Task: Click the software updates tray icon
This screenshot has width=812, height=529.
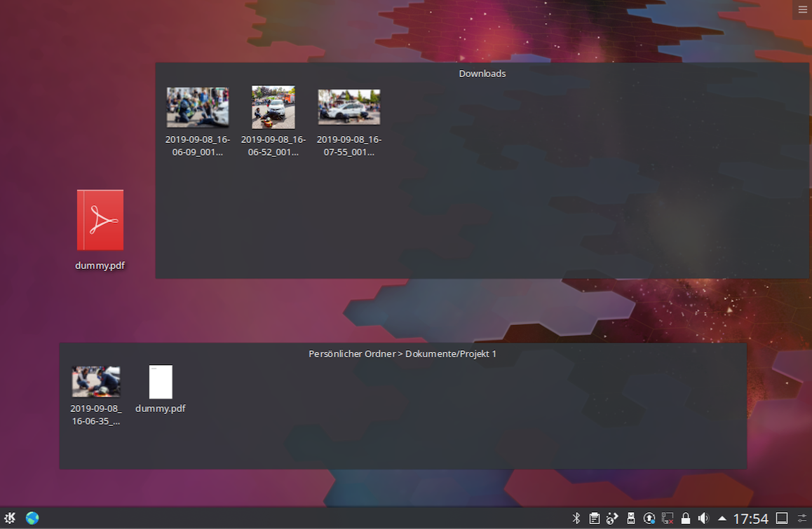Action: [x=649, y=518]
